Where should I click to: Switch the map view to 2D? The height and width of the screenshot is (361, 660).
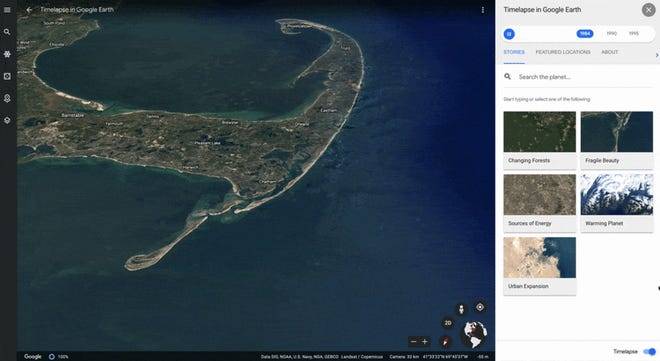coord(448,323)
